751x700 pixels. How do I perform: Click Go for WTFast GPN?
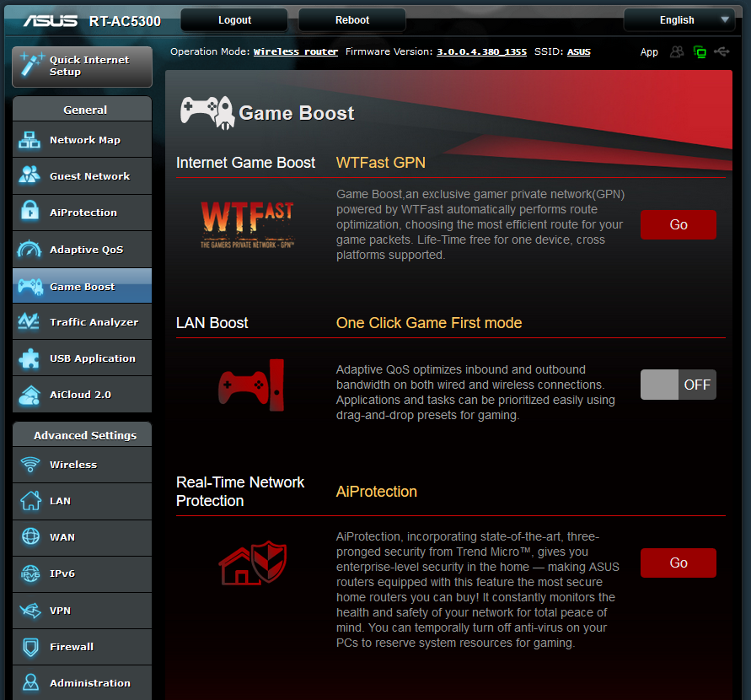pyautogui.click(x=679, y=224)
